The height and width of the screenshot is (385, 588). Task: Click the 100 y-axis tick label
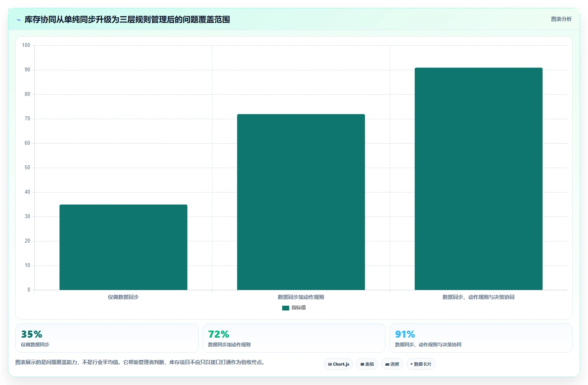(26, 45)
